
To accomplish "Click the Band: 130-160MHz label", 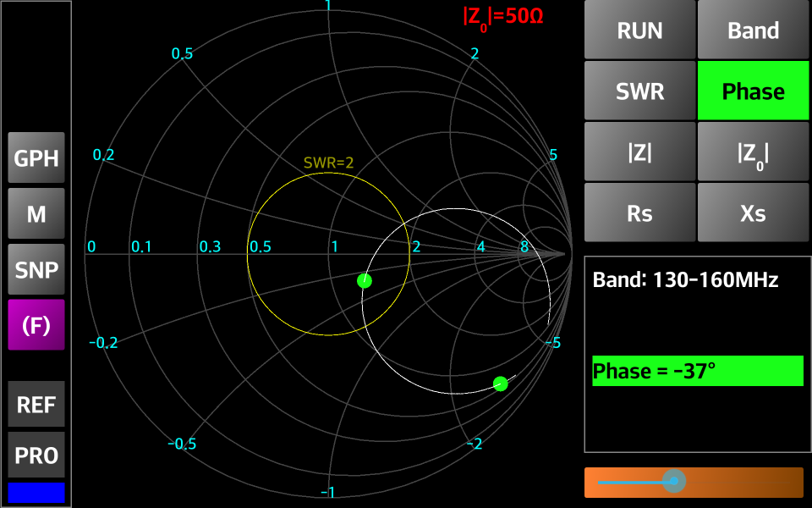I will tap(685, 280).
